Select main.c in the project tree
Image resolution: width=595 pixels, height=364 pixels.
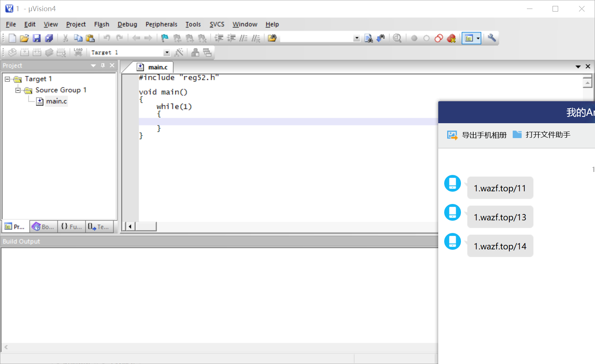point(56,101)
